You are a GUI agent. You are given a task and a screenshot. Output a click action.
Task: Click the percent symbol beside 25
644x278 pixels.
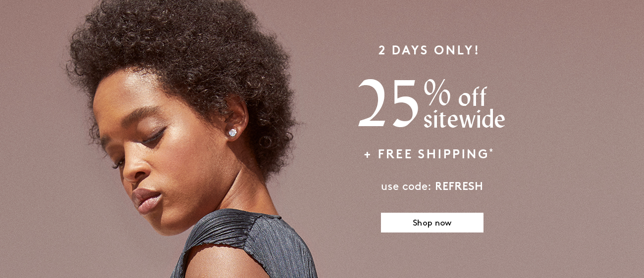click(x=437, y=92)
